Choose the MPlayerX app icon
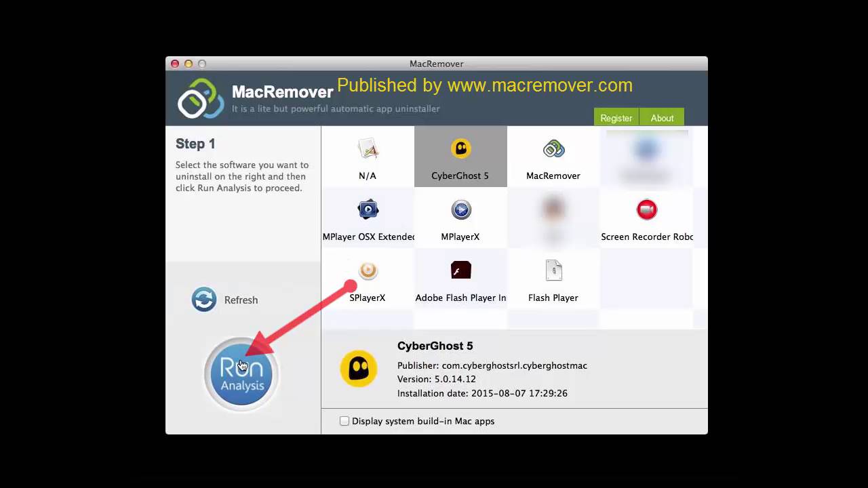This screenshot has height=488, width=868. click(461, 209)
